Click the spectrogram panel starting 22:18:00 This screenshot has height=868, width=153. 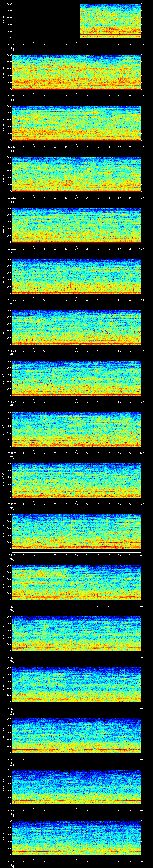[x=77, y=736]
